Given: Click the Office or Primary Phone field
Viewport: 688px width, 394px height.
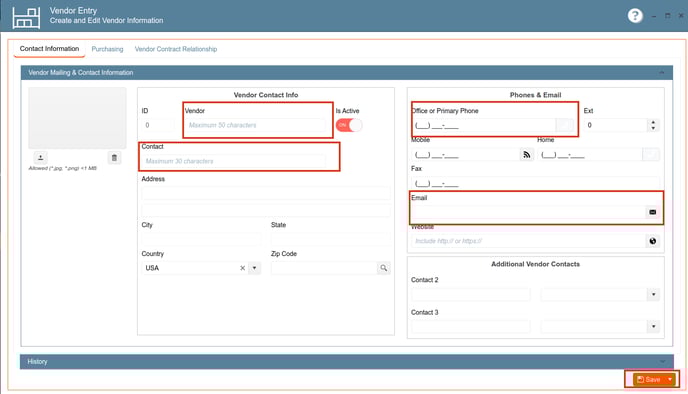Looking at the screenshot, I should [x=483, y=125].
